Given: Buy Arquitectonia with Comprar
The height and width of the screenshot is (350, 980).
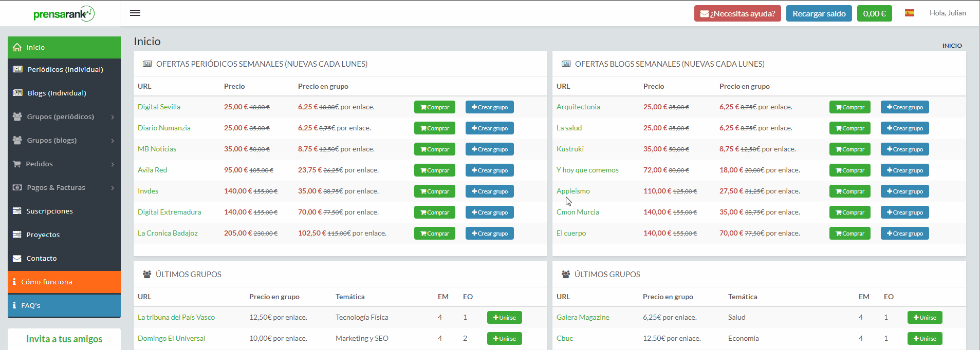Looking at the screenshot, I should [850, 107].
